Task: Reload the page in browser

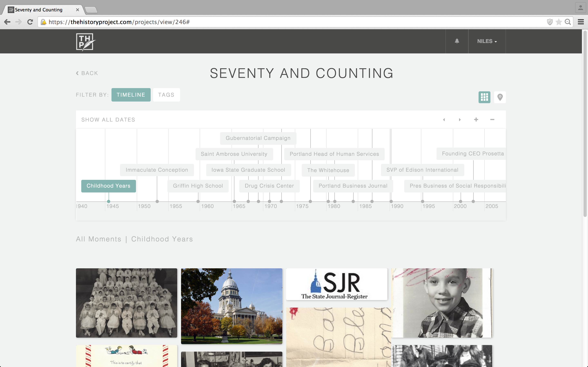Action: pyautogui.click(x=30, y=22)
